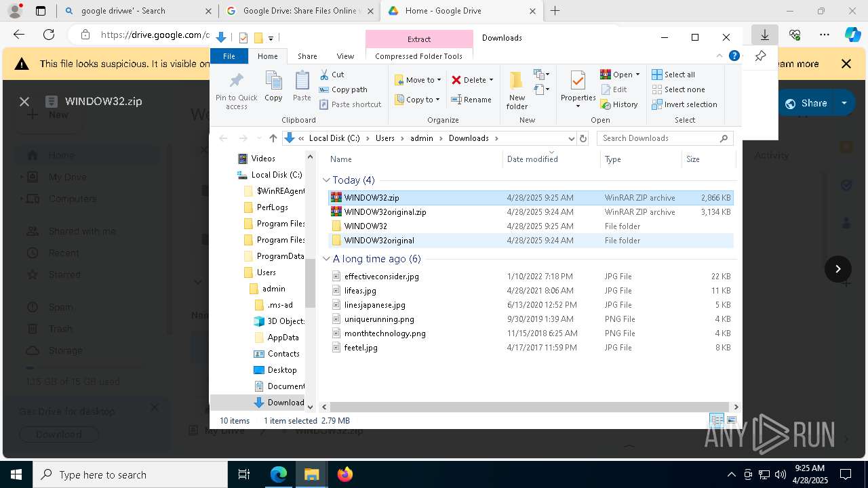Screen dimensions: 868x488
Task: Click the browser reload page icon
Action: pos(49,35)
